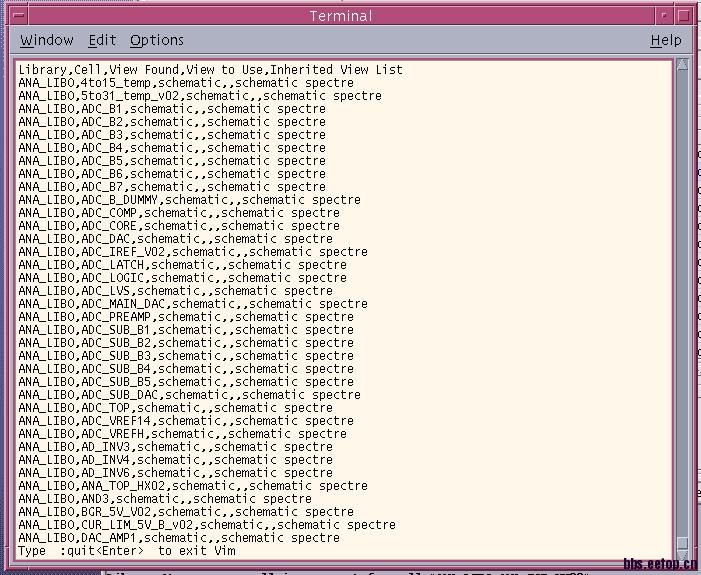This screenshot has width=701, height=575.
Task: Click the ADC_LVS line
Action: click(x=175, y=290)
